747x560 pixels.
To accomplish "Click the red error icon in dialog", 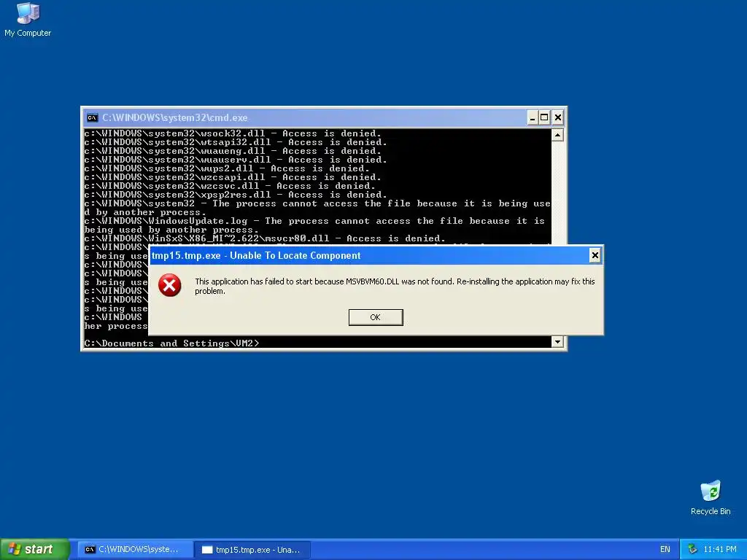I will pyautogui.click(x=169, y=285).
